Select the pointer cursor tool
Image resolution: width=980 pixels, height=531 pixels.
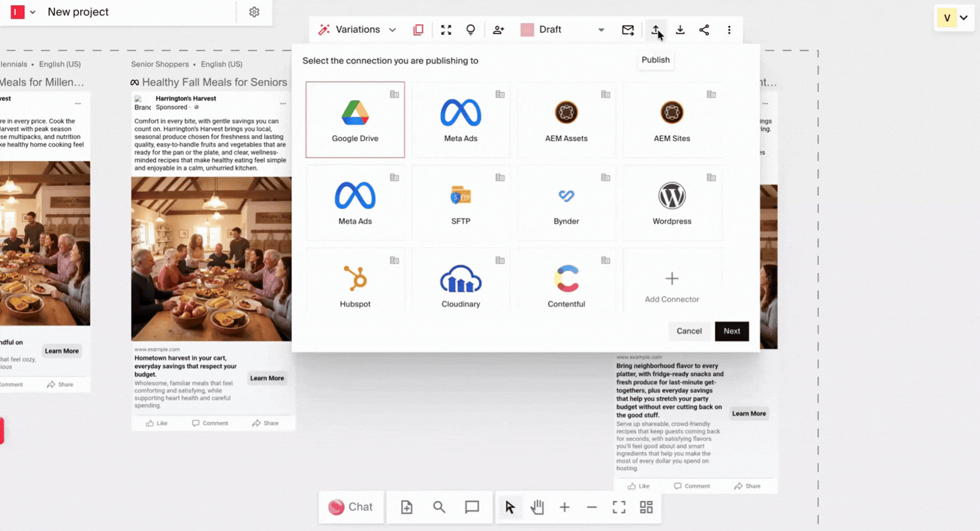pos(510,507)
